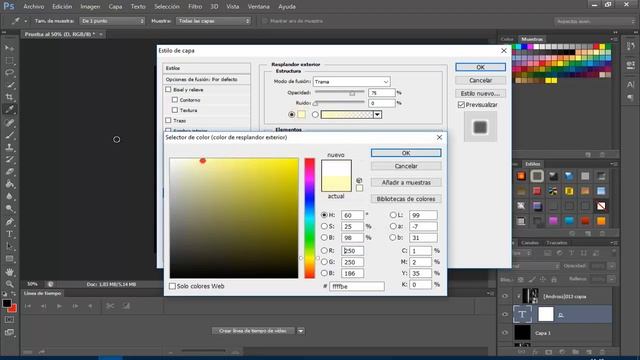640x360 pixels.
Task: Open the Archivo menu
Action: point(33,7)
